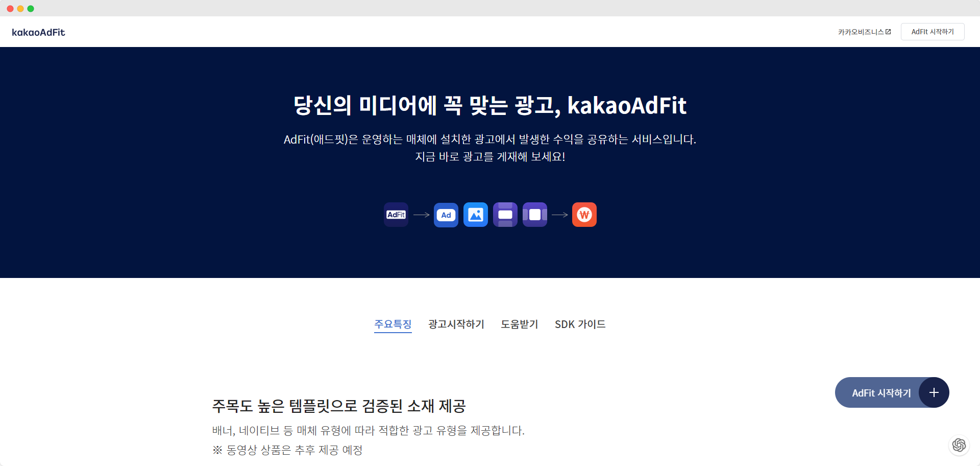Click the swirl logo icon at bottom right

coord(959,445)
